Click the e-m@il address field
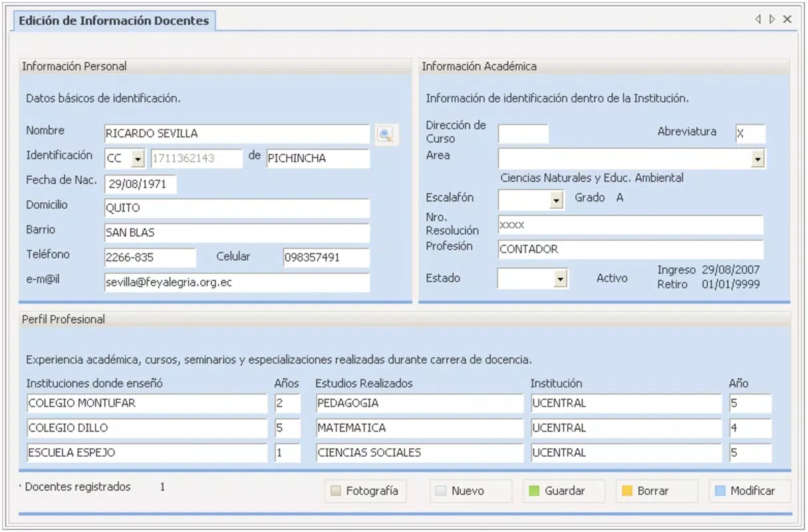 click(237, 283)
